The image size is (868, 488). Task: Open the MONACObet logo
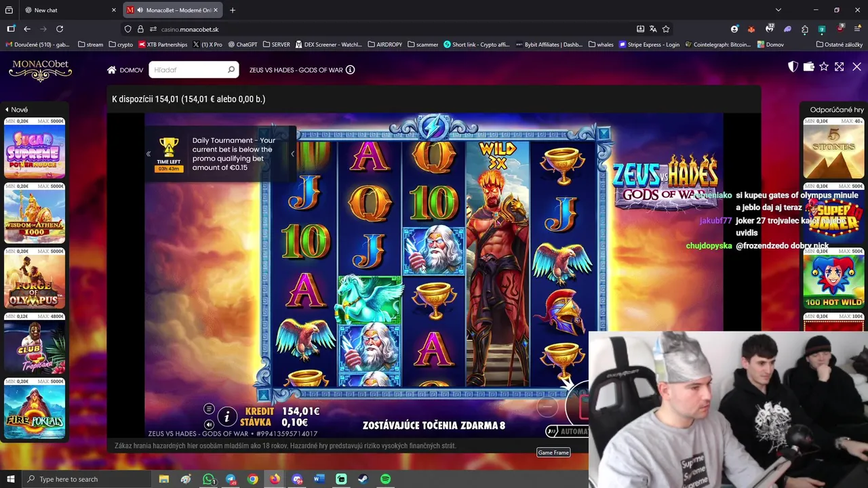click(40, 70)
